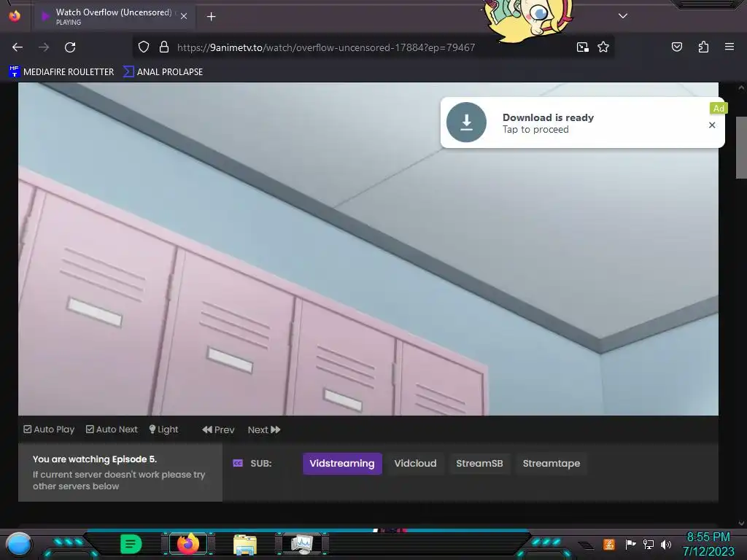Click 'You are watching Episode 5.' text
Image resolution: width=747 pixels, height=560 pixels.
(x=94, y=459)
